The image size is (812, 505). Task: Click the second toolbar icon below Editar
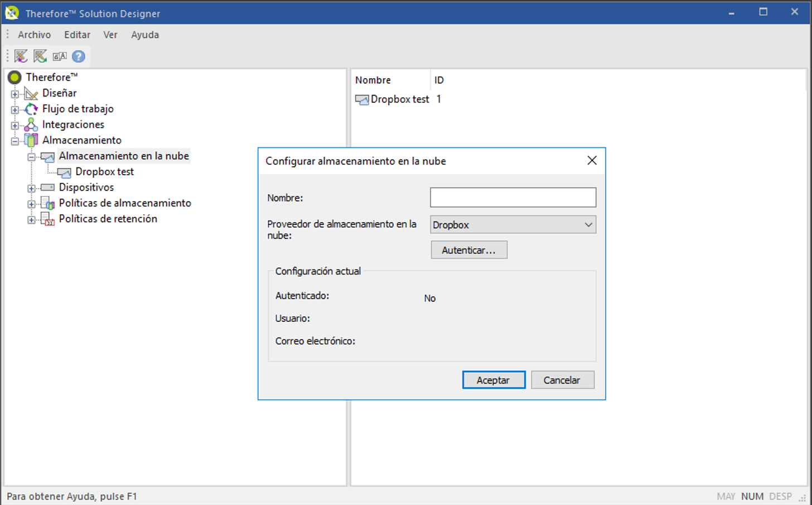coord(40,56)
